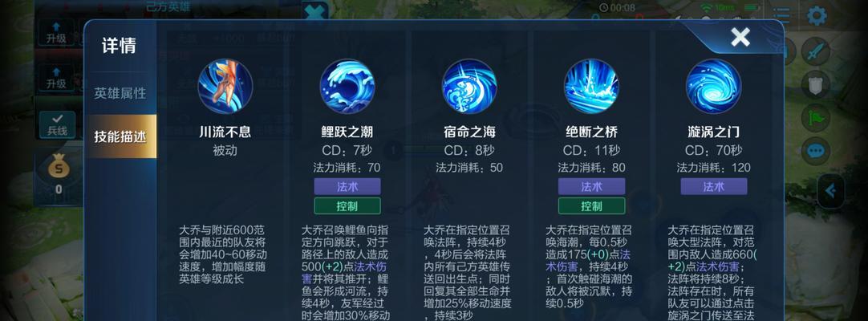Viewport: 868px width, 321px height.
Task: Tap the 宿命之海 skill icon
Action: (x=469, y=87)
